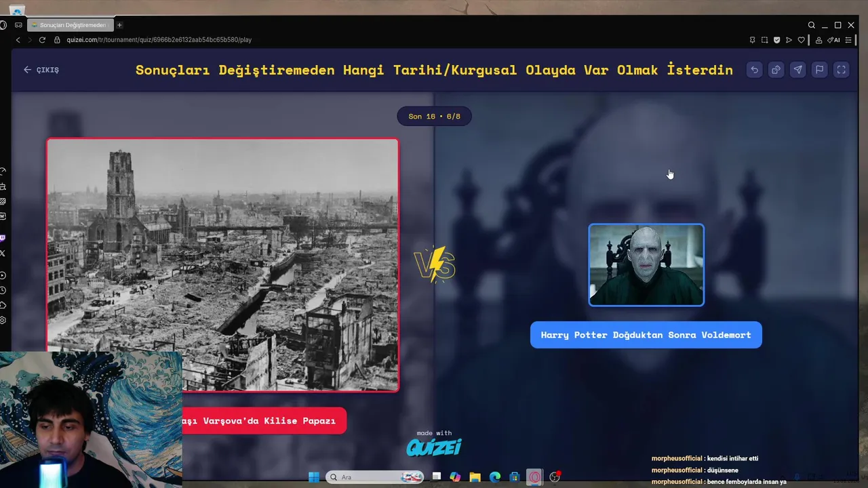This screenshot has width=868, height=488.
Task: Open the sidebar settings gear
Action: coord(3,320)
